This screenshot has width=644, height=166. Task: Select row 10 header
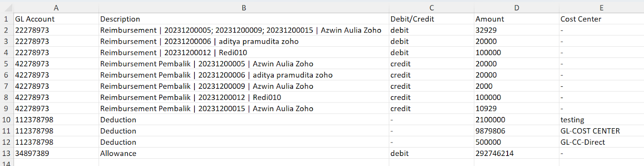click(x=6, y=120)
